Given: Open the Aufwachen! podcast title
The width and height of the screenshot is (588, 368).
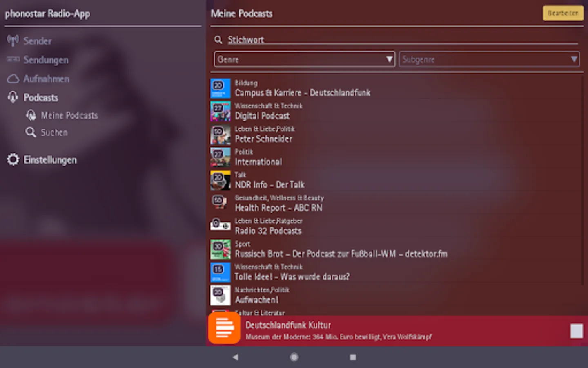Looking at the screenshot, I should coord(256,300).
